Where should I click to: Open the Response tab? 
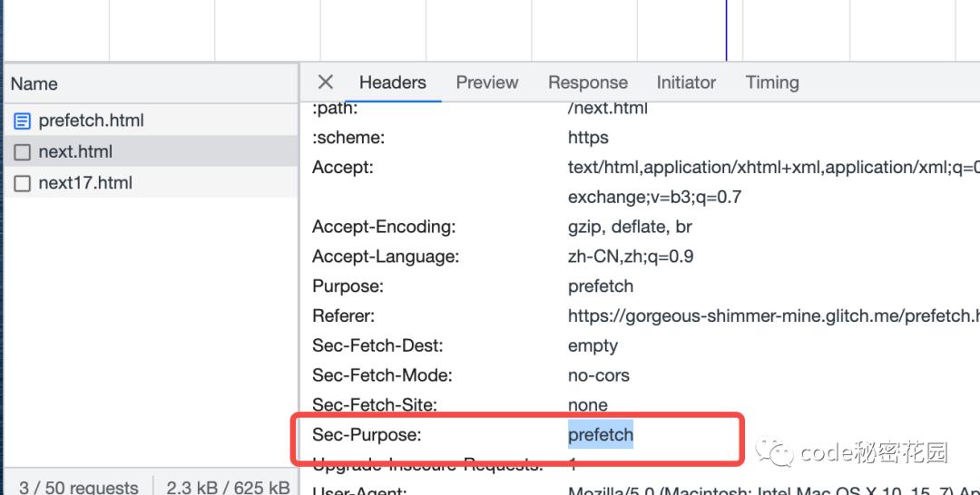click(x=587, y=82)
